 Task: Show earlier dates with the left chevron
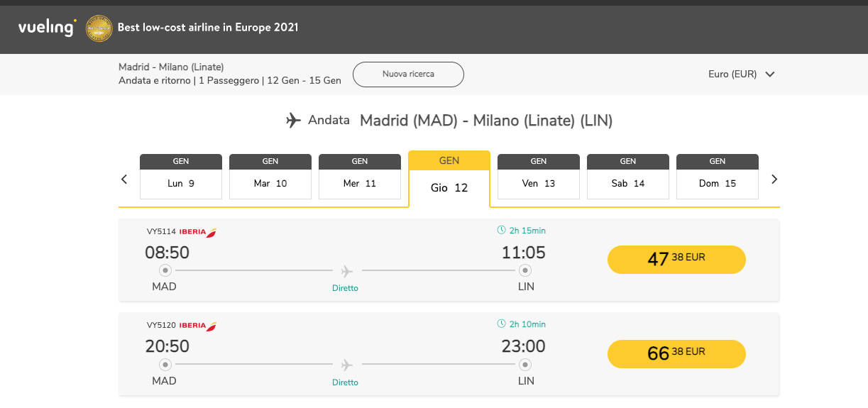pos(124,180)
